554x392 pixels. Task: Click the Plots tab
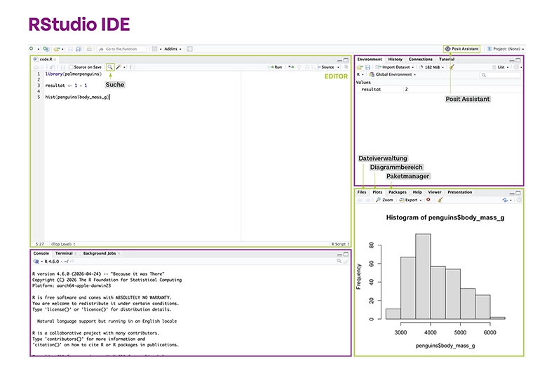[377, 192]
